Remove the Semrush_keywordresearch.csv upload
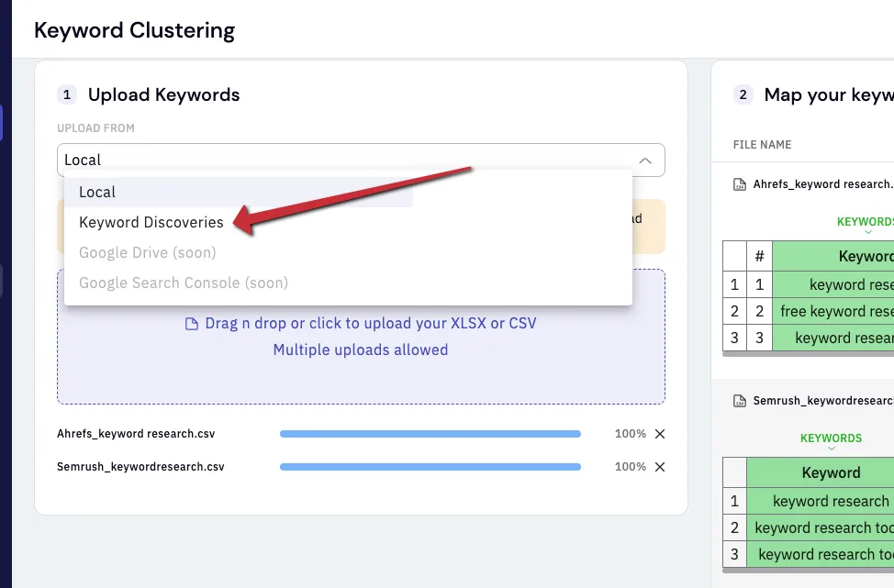894x588 pixels. point(660,467)
